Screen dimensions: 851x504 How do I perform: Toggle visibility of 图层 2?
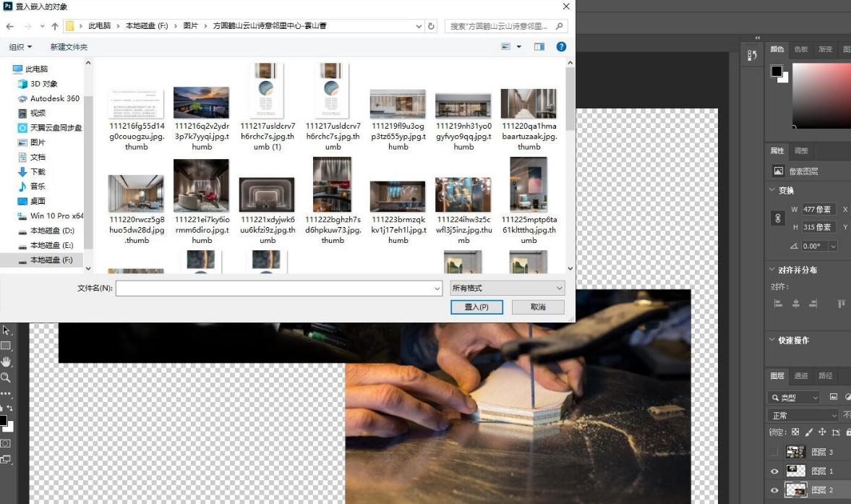tap(774, 490)
